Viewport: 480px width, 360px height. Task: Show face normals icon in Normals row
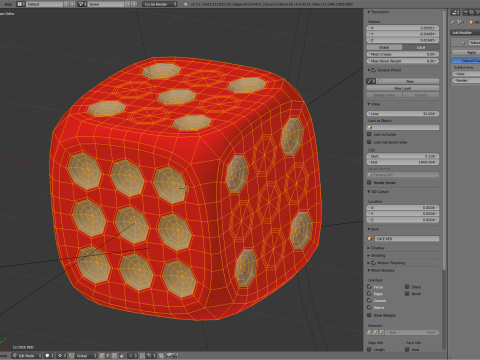[381, 332]
